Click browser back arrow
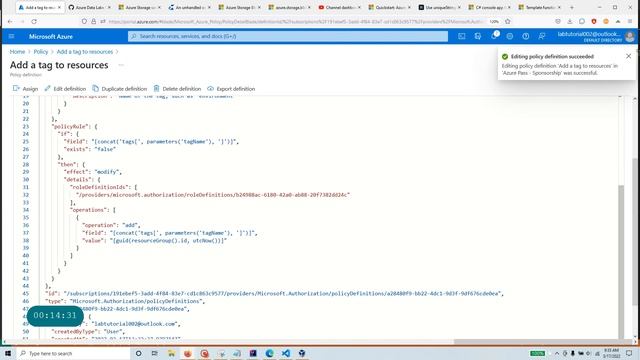This screenshot has height=360, width=640. pyautogui.click(x=10, y=21)
